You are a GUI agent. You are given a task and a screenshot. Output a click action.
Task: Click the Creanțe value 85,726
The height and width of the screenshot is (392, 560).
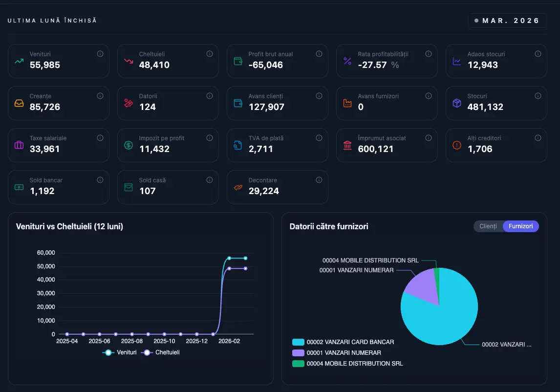point(45,107)
